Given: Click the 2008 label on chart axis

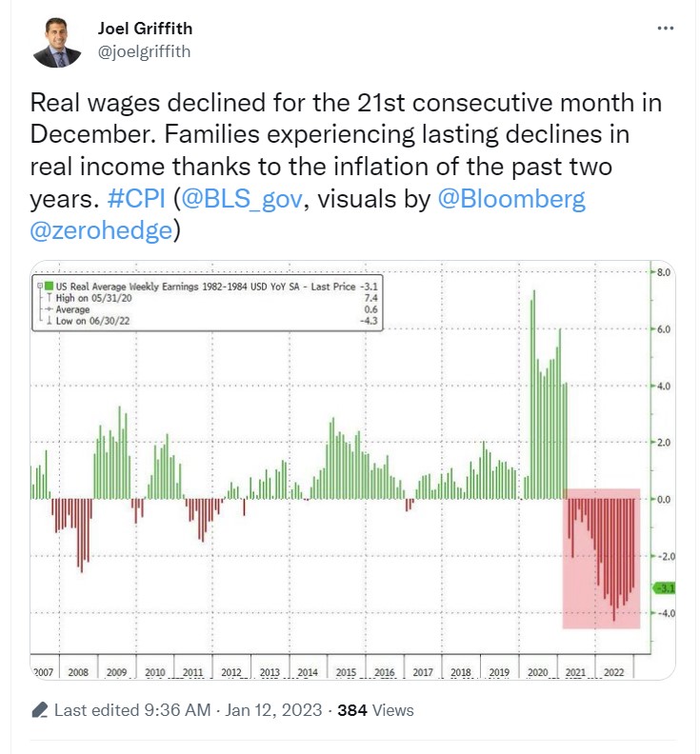Looking at the screenshot, I should (x=78, y=672).
